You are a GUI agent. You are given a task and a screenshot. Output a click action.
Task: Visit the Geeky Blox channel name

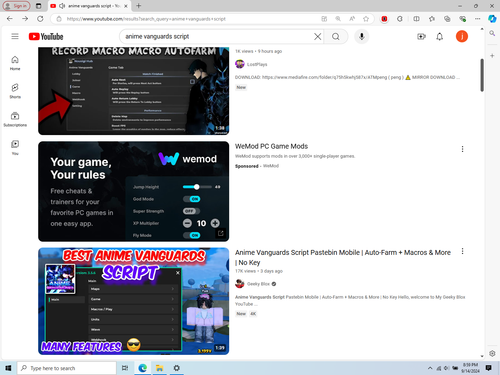coord(258,284)
